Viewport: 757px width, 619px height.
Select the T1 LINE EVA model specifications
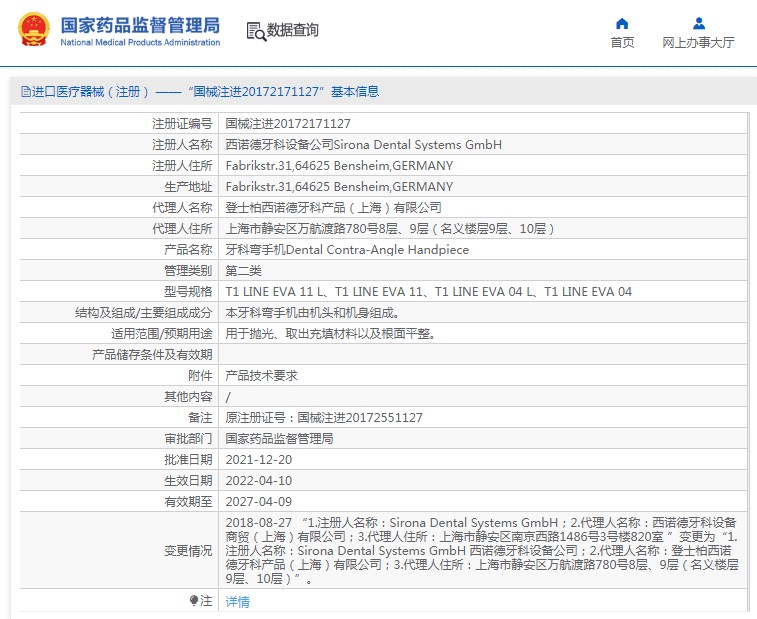point(429,292)
